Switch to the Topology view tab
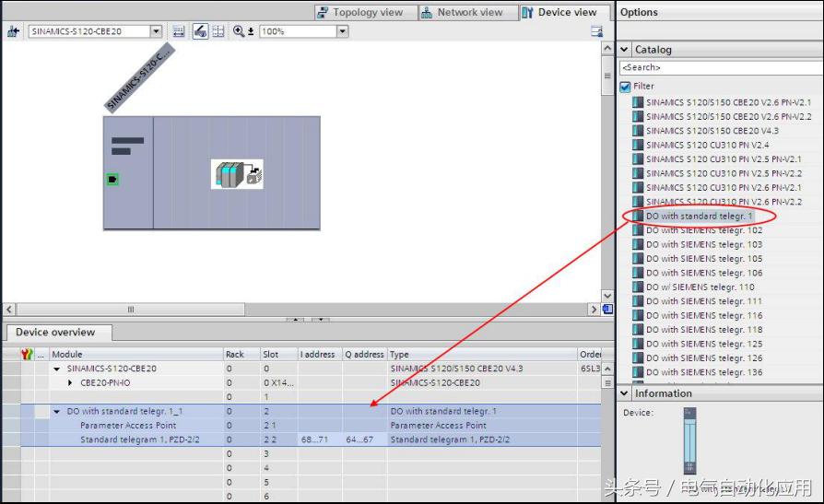The width and height of the screenshot is (824, 504). point(359,12)
